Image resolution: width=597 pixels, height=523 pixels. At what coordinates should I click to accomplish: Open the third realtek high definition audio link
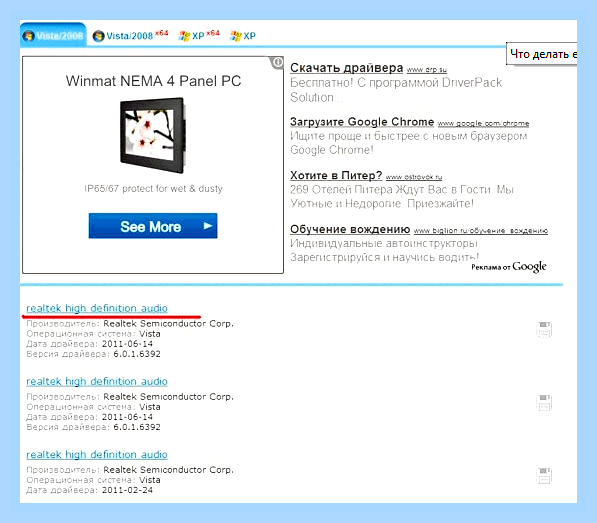[97, 454]
